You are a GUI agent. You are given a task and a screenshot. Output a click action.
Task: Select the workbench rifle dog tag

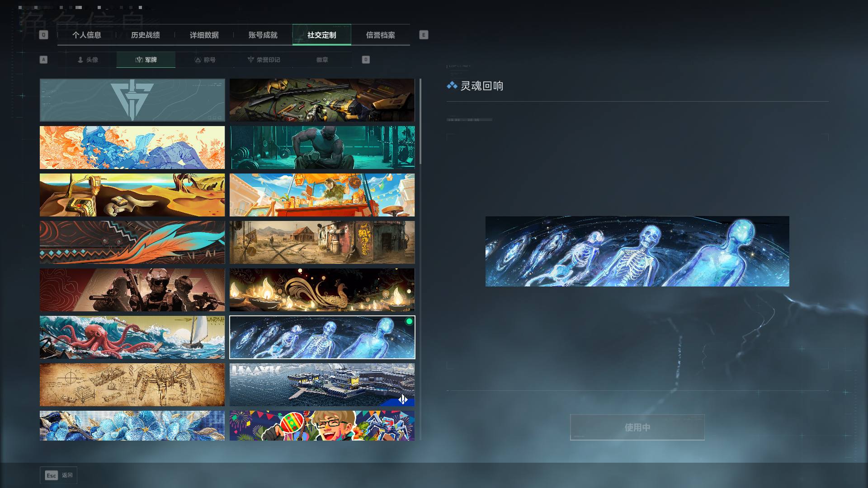(x=322, y=100)
